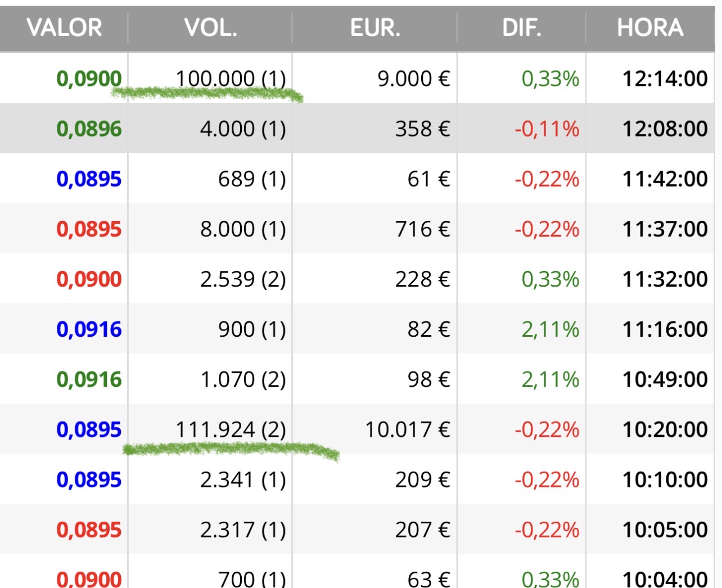The image size is (722, 588).
Task: Select the 689 (1) volume entry
Action: pyautogui.click(x=252, y=179)
